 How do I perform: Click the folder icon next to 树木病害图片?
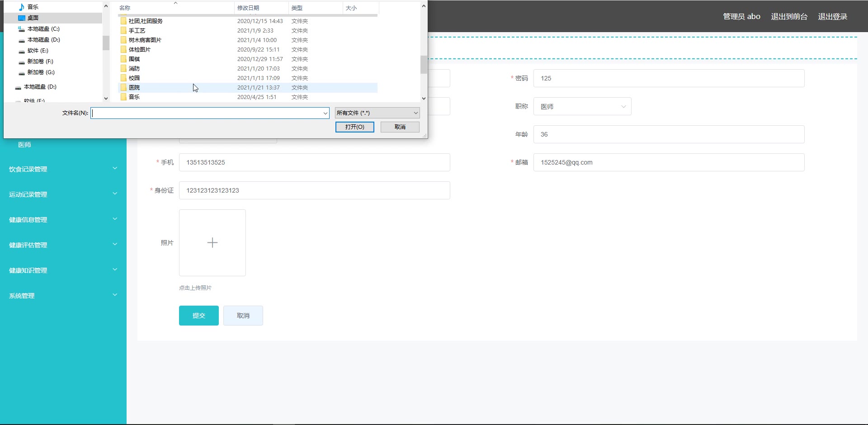(123, 40)
